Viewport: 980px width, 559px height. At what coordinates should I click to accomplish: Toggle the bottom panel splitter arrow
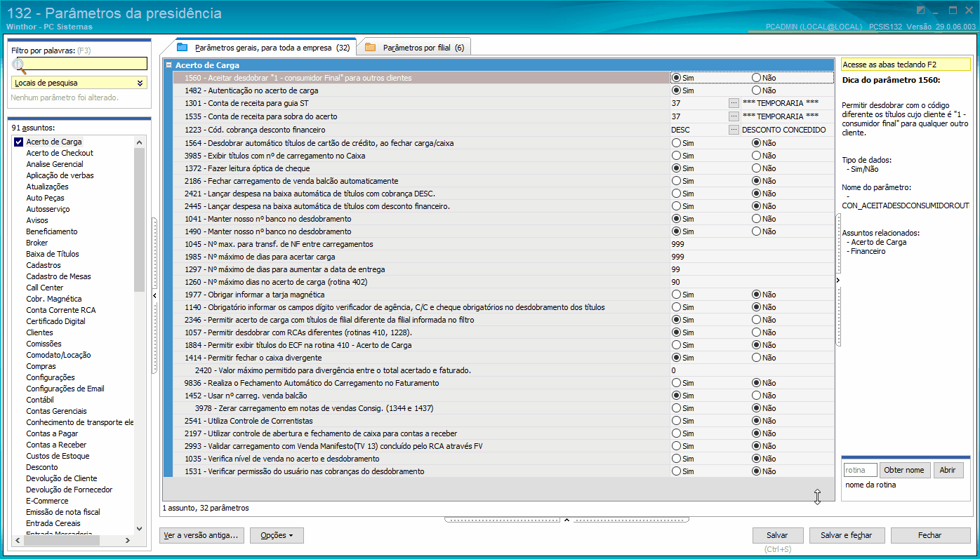(x=567, y=520)
